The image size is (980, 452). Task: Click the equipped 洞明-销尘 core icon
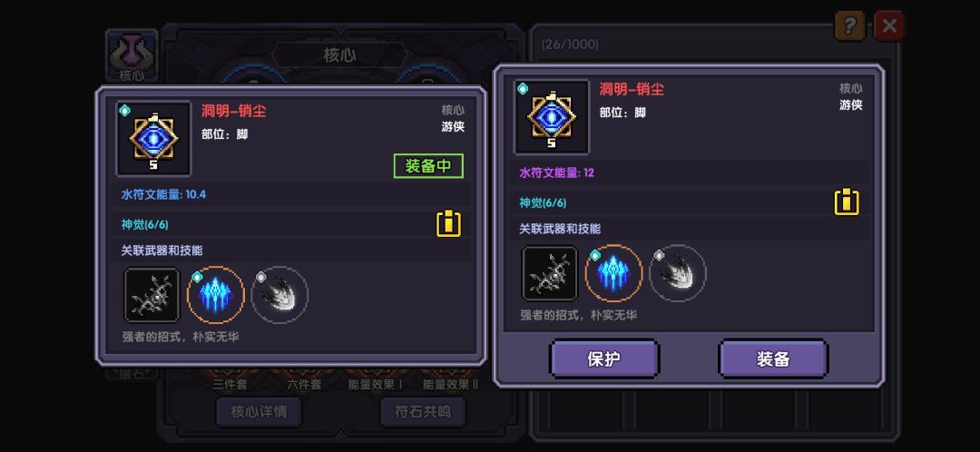click(x=153, y=139)
